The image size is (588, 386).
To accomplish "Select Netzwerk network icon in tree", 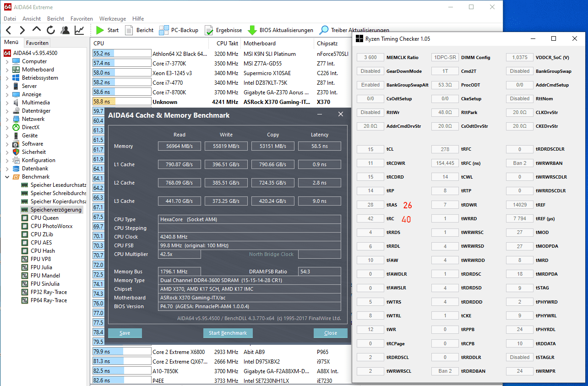I will click(16, 119).
